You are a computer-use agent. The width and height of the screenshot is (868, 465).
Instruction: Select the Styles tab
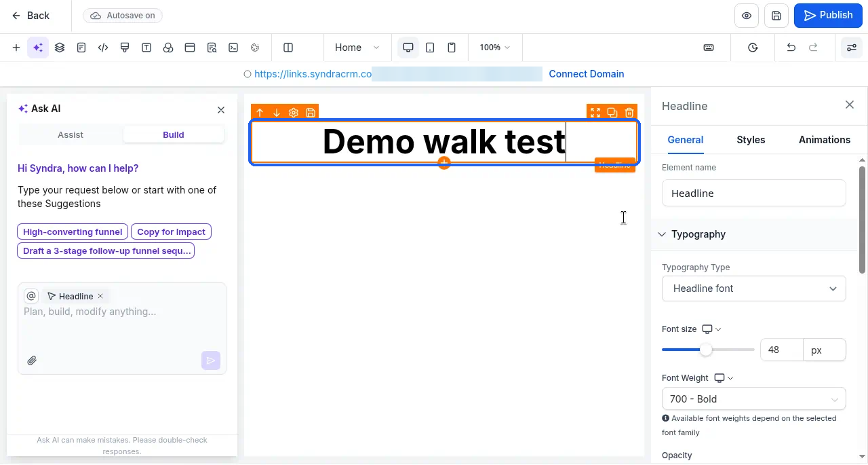click(x=751, y=140)
